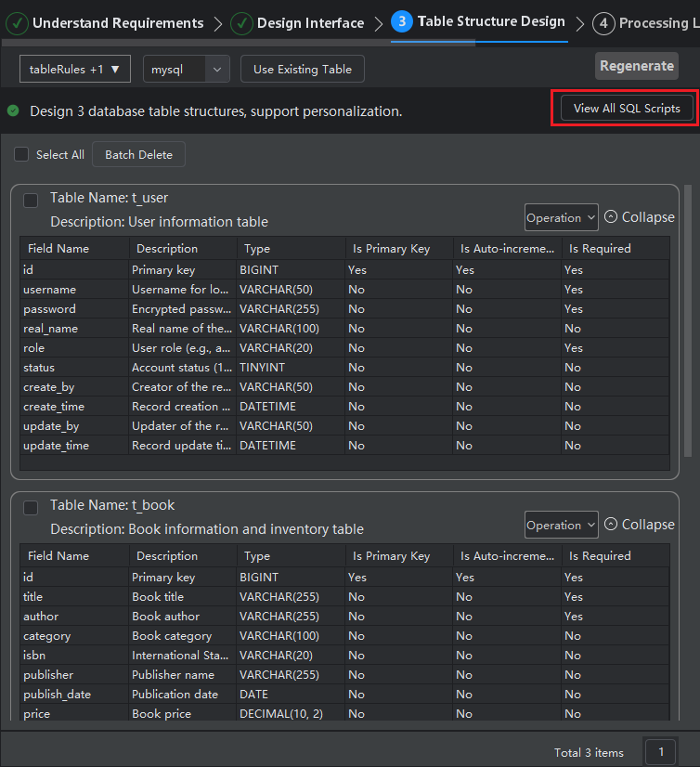Go to the Table Structure Design step

490,22
